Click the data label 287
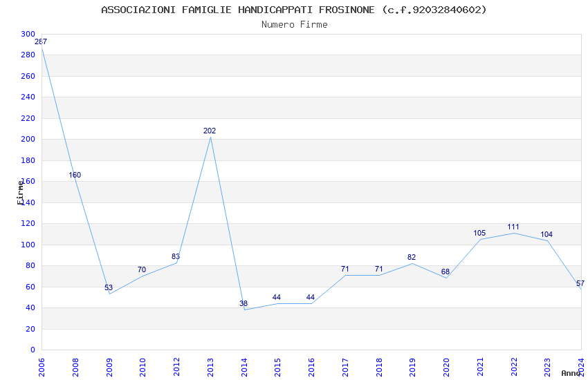Image resolution: width=588 pixels, height=380 pixels. (x=41, y=41)
